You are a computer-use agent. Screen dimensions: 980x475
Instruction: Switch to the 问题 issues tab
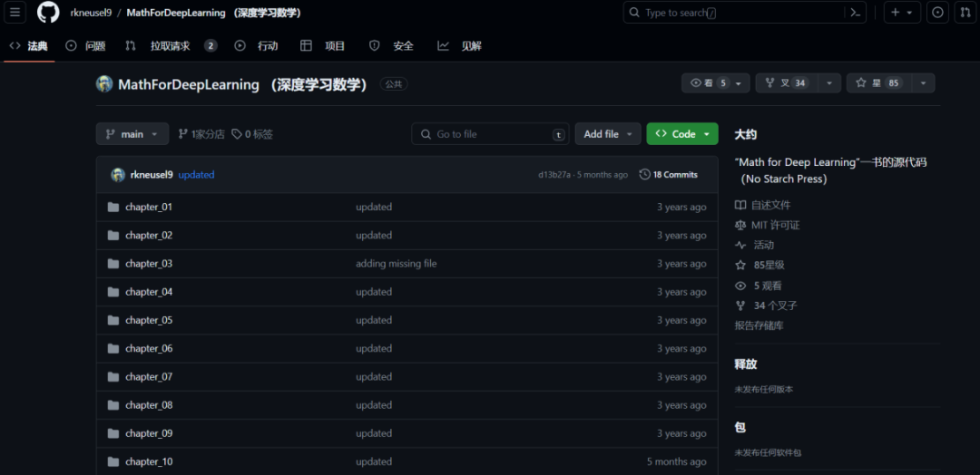(85, 45)
